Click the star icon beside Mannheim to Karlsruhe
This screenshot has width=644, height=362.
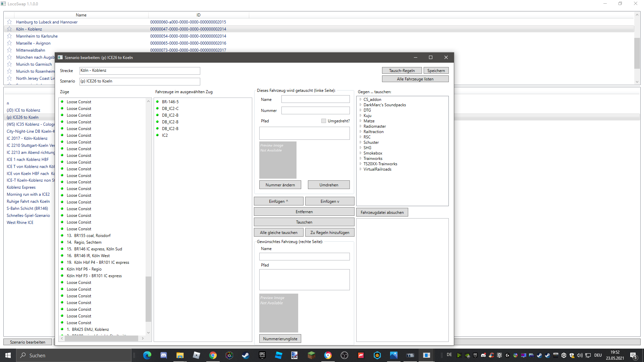[9, 36]
